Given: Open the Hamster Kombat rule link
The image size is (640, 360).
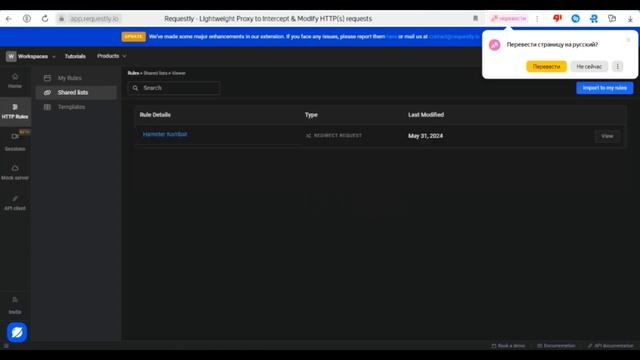Looking at the screenshot, I should tap(165, 134).
